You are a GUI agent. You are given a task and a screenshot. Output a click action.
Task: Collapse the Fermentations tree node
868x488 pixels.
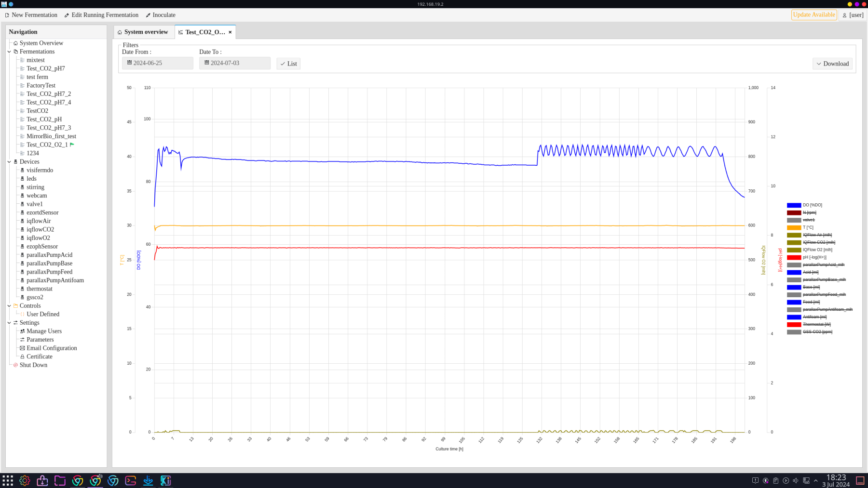(x=9, y=52)
